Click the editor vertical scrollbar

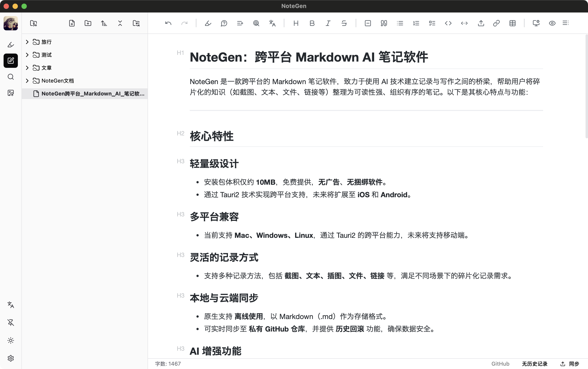586,87
